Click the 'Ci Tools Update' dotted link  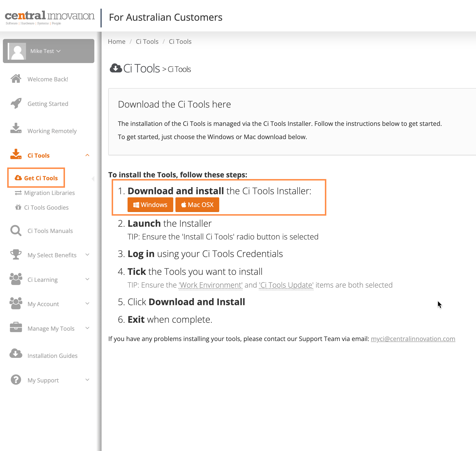coord(286,285)
